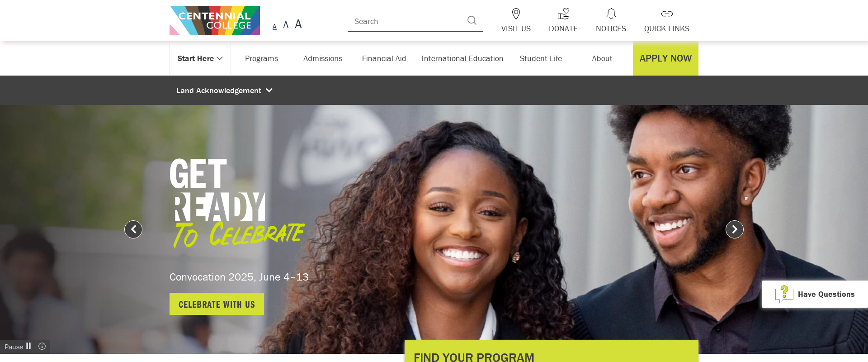Open the Programs menu

point(261,58)
